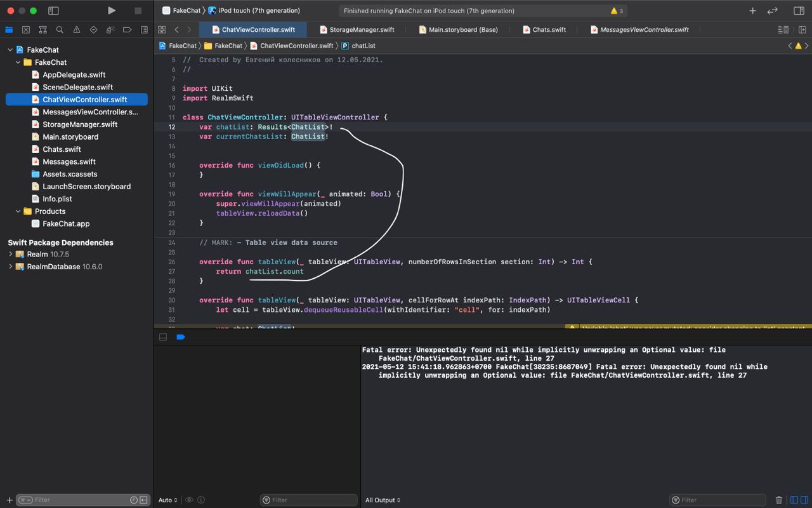The height and width of the screenshot is (508, 812).
Task: Click the 3 warnings indicator in activity bar
Action: (x=617, y=11)
